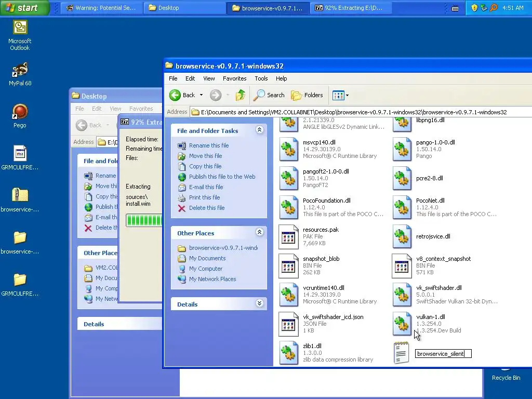Select the resources.pak file icon
532x399 pixels.
click(x=288, y=236)
